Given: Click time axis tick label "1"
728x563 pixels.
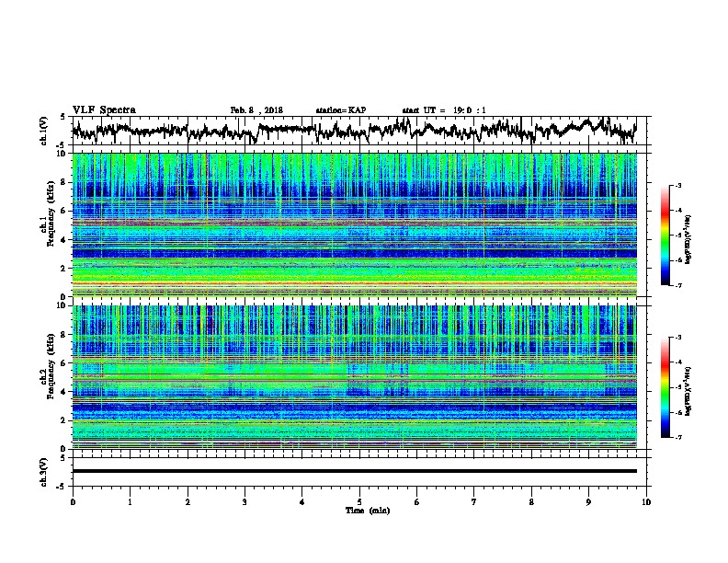Looking at the screenshot, I should tap(130, 502).
